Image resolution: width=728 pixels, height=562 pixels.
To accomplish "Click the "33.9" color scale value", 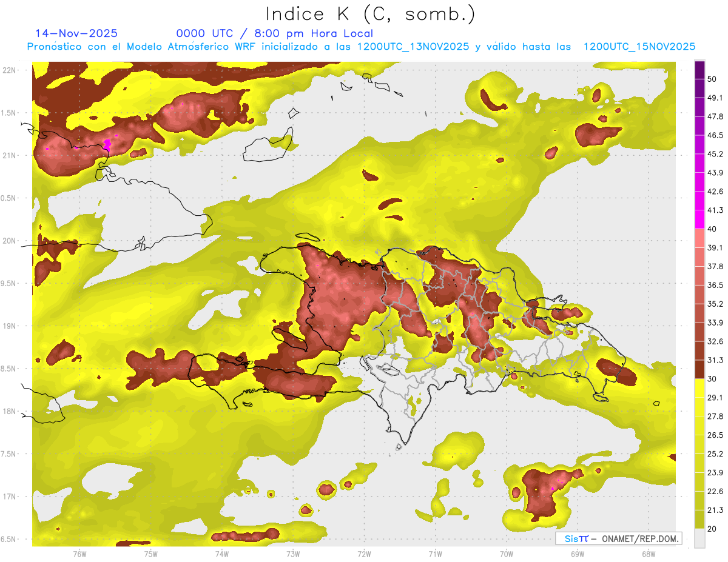I will [x=715, y=323].
